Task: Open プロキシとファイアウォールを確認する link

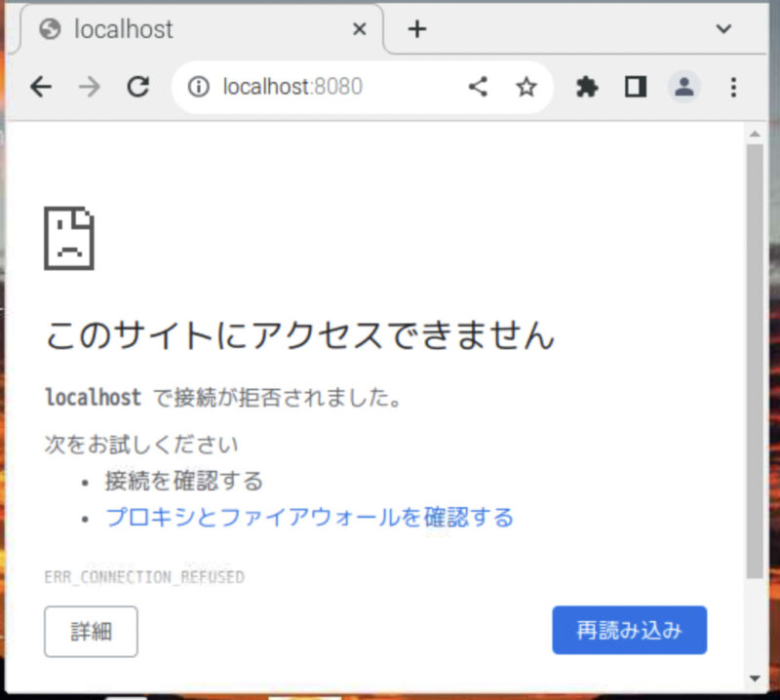Action: (x=309, y=518)
